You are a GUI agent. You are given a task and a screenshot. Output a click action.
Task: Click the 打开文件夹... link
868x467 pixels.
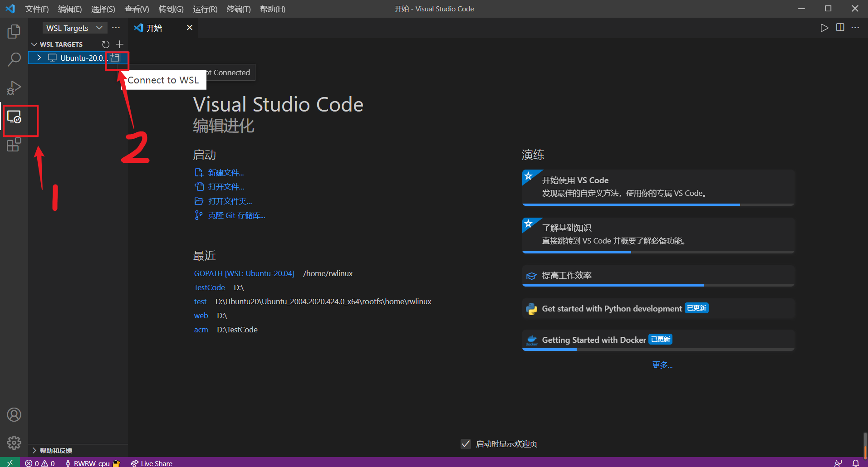point(230,201)
